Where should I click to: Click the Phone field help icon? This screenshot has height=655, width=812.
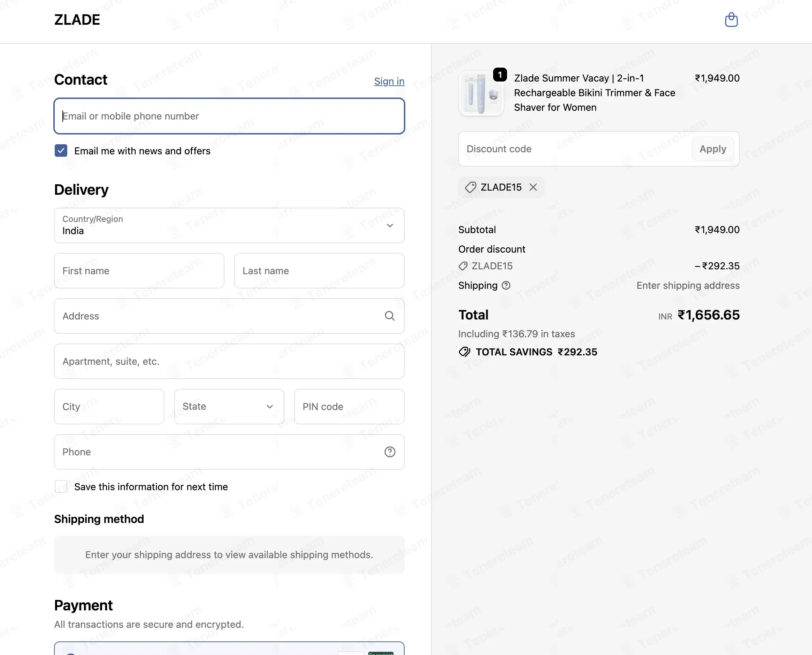pos(389,452)
